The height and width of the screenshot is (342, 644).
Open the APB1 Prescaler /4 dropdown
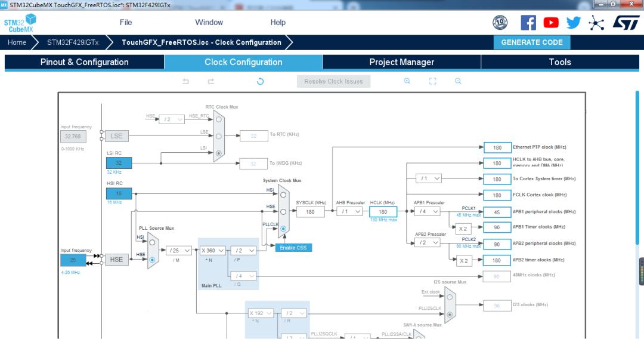coord(427,211)
